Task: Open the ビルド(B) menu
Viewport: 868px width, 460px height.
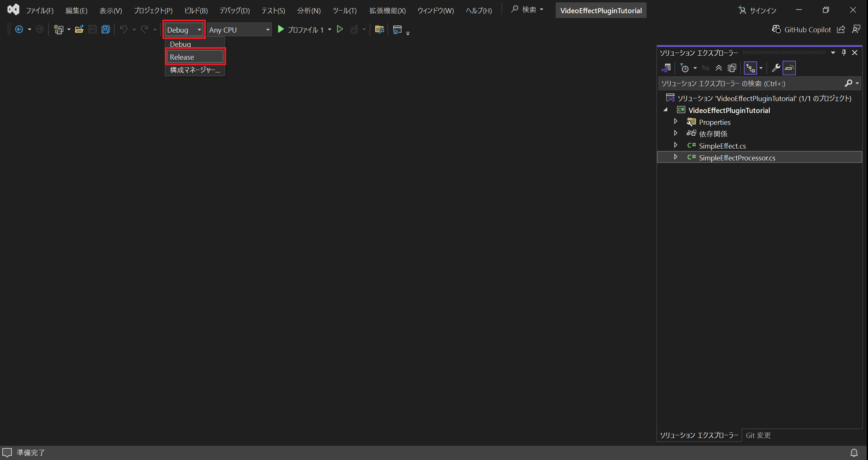Action: coord(196,11)
